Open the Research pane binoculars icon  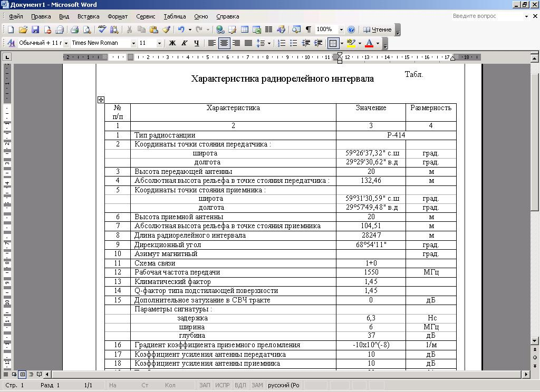coord(114,30)
